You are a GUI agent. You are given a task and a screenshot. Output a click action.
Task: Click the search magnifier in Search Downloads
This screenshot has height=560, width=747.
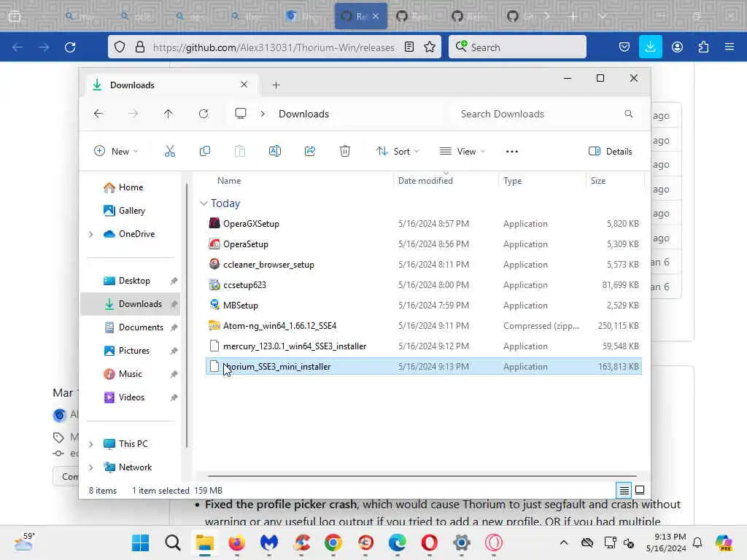tap(628, 114)
